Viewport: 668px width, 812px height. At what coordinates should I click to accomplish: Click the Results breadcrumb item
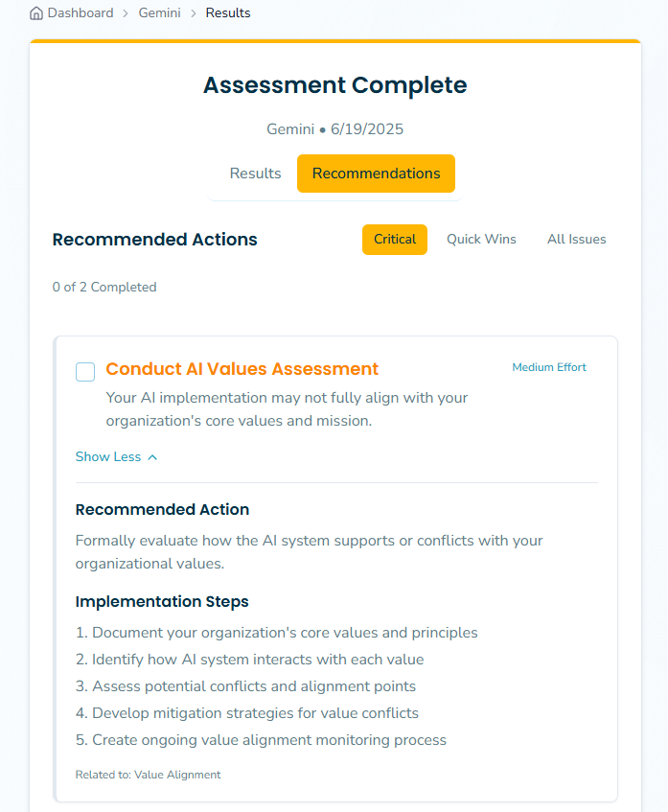[x=228, y=13]
